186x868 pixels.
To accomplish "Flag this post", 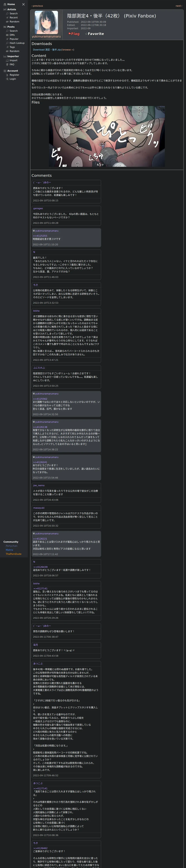I will pos(74,34).
